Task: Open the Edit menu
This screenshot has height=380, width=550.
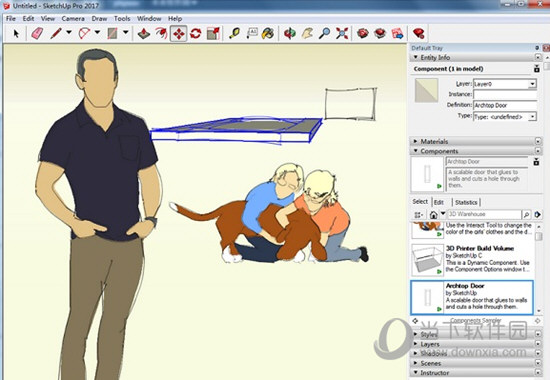Action: click(x=28, y=19)
